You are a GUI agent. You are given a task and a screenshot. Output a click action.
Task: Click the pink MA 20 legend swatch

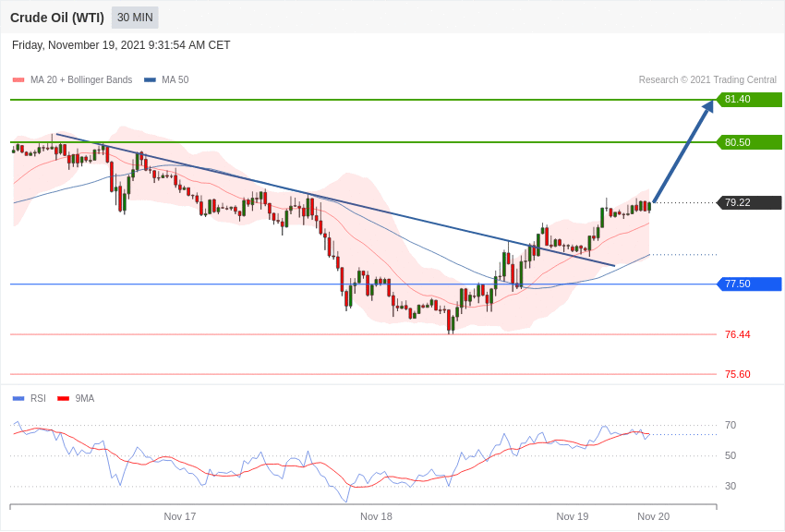pos(18,80)
